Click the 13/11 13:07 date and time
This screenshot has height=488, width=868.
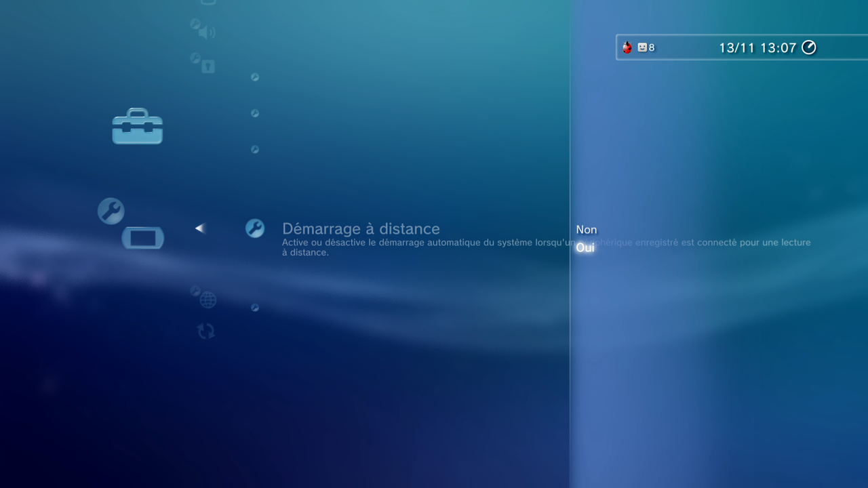click(x=757, y=47)
